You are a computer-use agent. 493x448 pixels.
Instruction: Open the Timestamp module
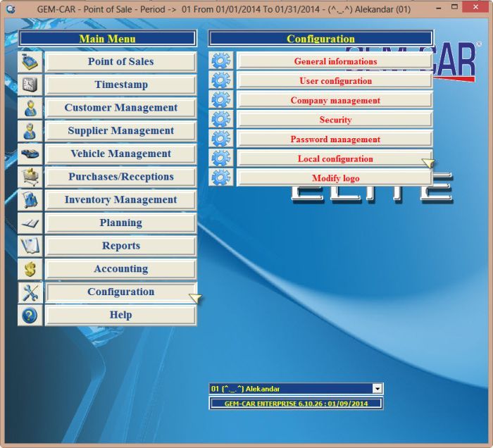pos(120,85)
